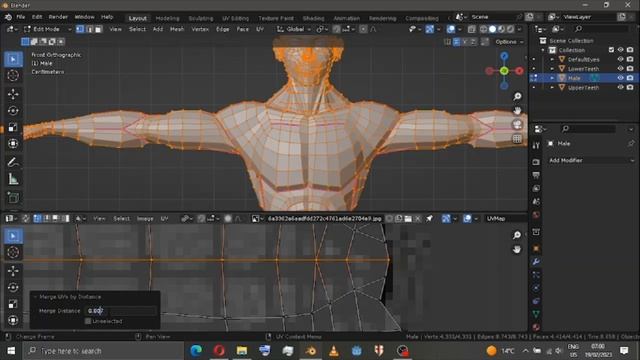Image resolution: width=640 pixels, height=360 pixels.
Task: Open the Vertex menu in viewport
Action: point(200,29)
